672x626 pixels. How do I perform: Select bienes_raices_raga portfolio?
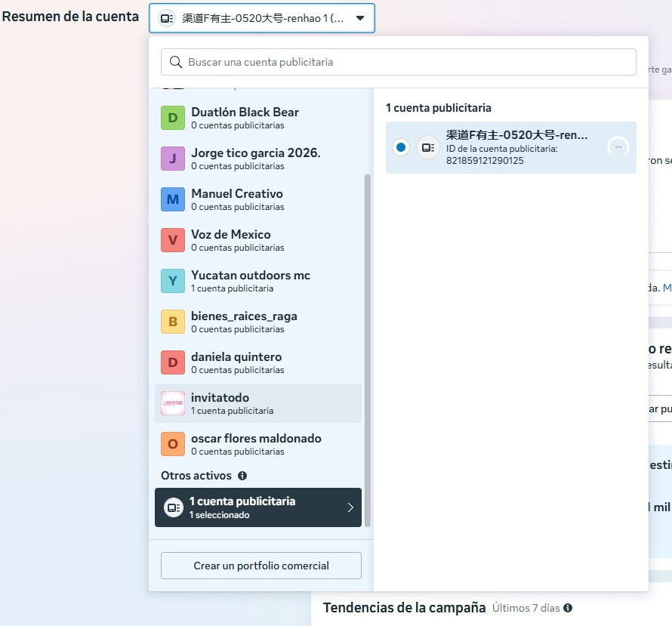click(x=258, y=322)
